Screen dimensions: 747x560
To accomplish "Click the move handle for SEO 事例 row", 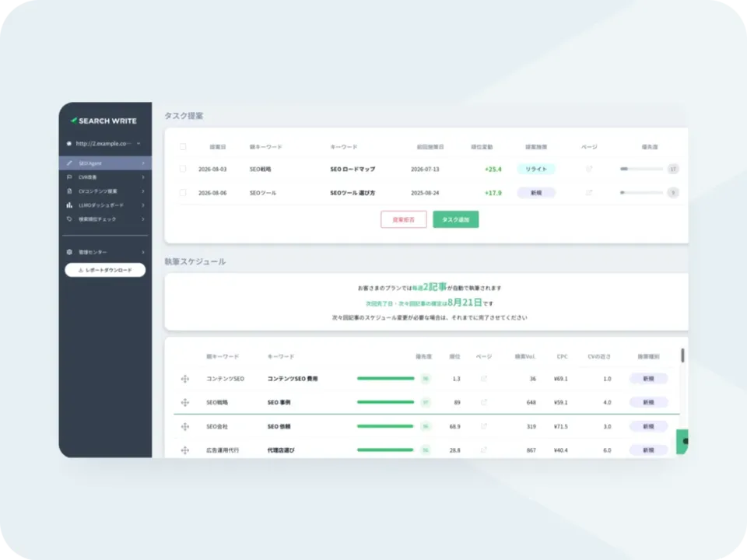I will [x=185, y=402].
